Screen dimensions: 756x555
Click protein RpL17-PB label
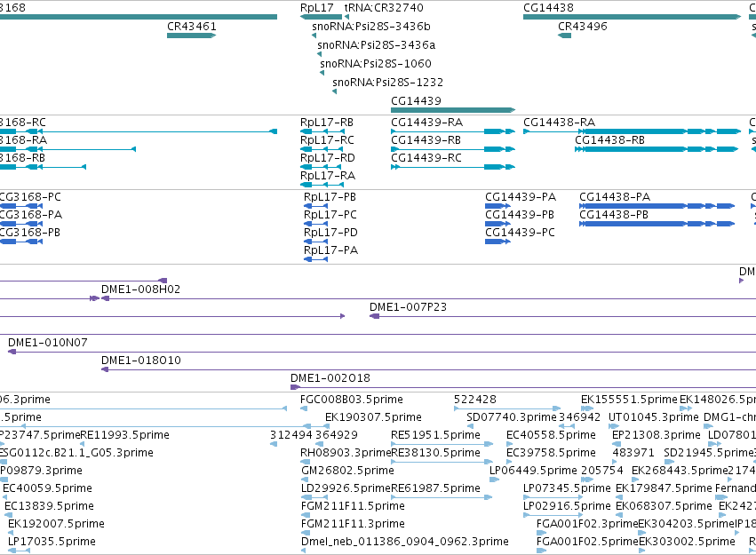330,197
